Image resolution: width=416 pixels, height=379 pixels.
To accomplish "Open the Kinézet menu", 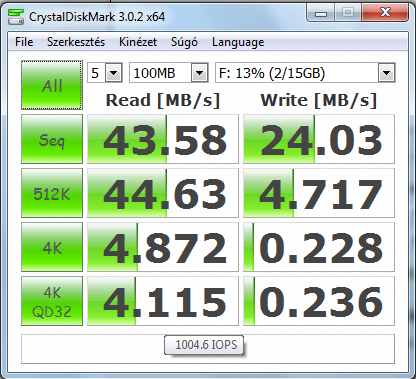I will 138,42.
